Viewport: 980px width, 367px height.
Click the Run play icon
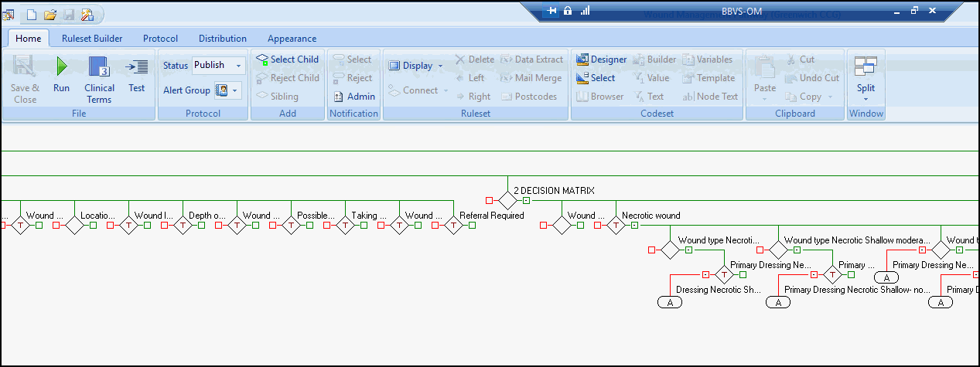61,66
